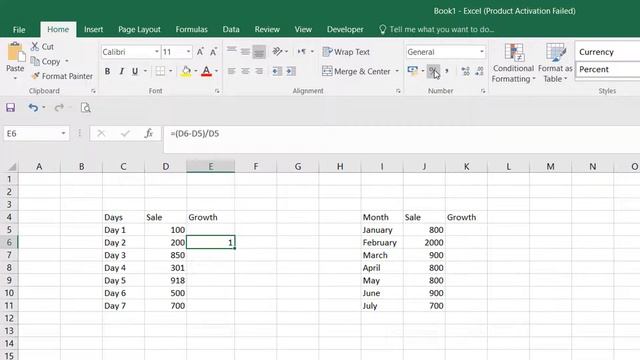Click the Paste clipboard icon

pos(16,52)
